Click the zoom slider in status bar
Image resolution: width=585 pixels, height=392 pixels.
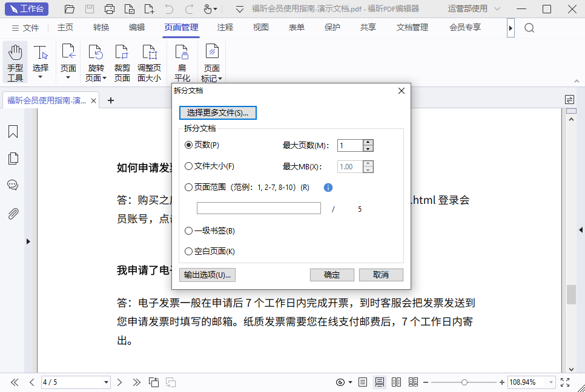pyautogui.click(x=464, y=382)
